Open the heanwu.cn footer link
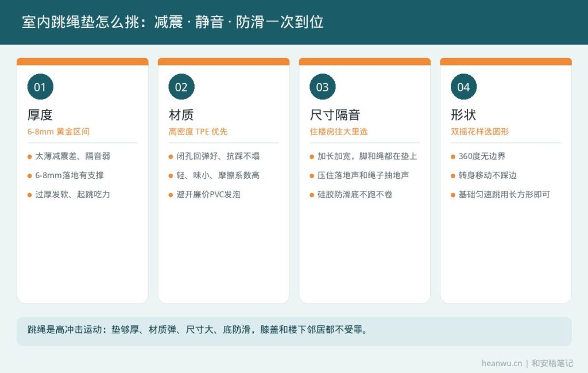Image resolution: width=588 pixels, height=373 pixels. click(x=502, y=363)
